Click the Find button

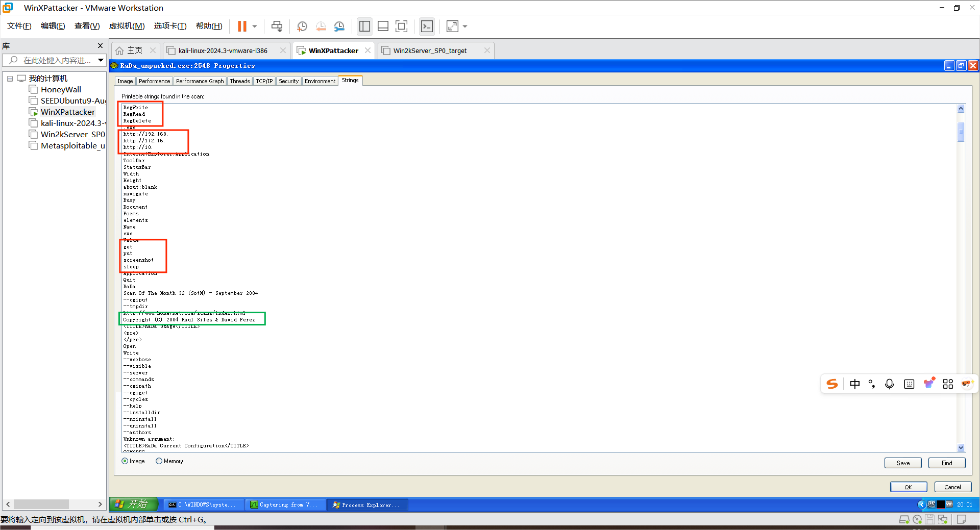(x=947, y=463)
